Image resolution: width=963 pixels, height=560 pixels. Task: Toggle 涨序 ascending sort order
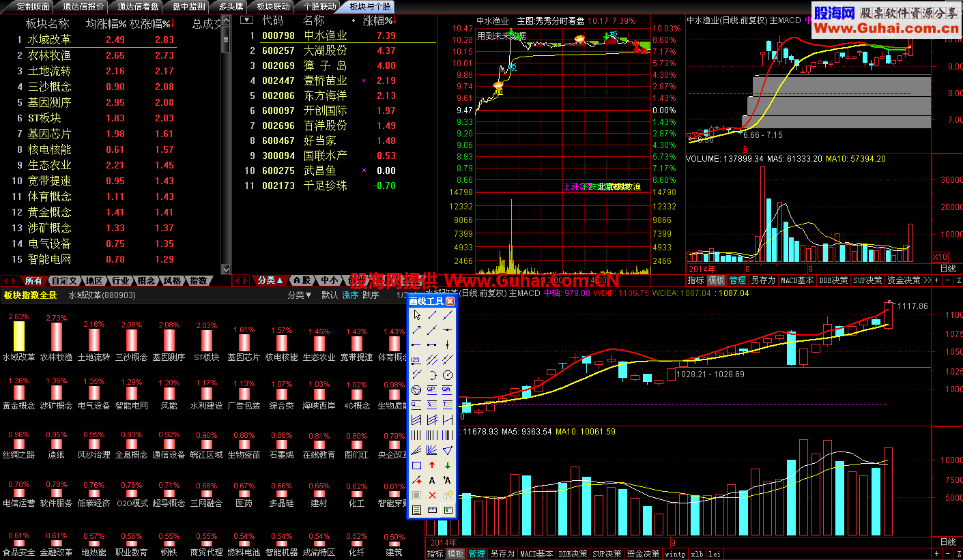pyautogui.click(x=350, y=295)
